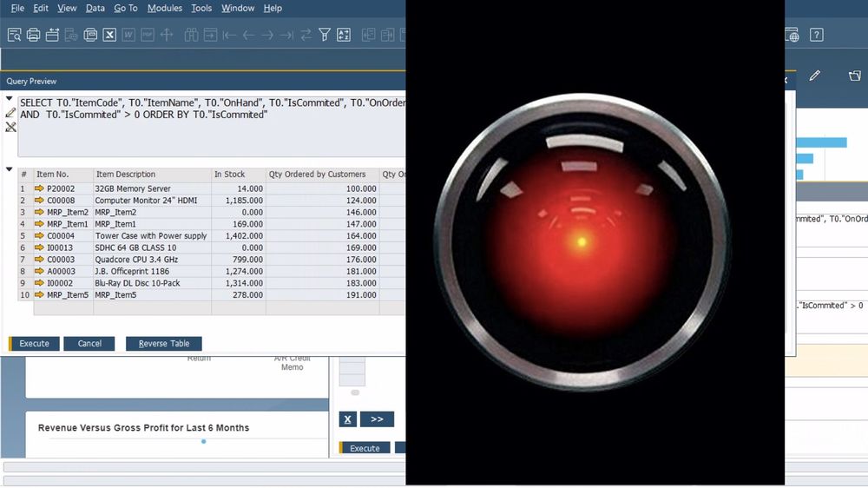Click the >> button
This screenshot has width=868, height=488.
tap(377, 419)
